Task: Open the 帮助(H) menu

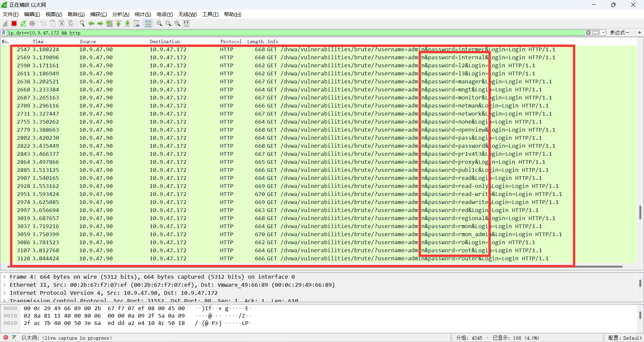Action: tap(232, 14)
